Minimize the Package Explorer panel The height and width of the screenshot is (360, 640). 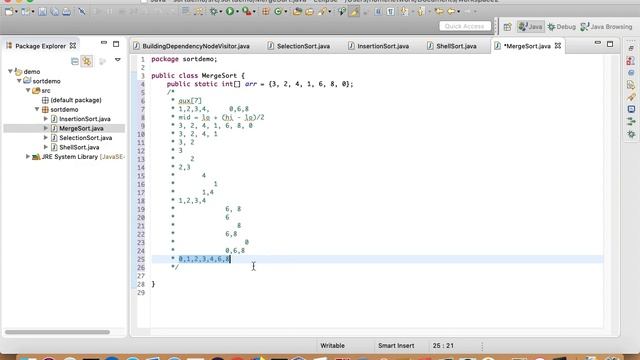click(x=104, y=43)
